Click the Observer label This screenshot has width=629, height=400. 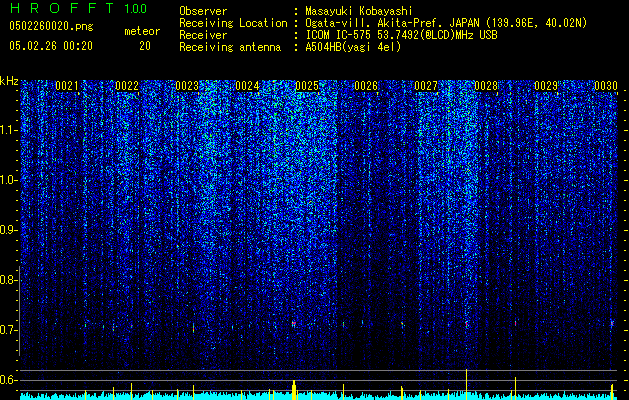point(203,11)
